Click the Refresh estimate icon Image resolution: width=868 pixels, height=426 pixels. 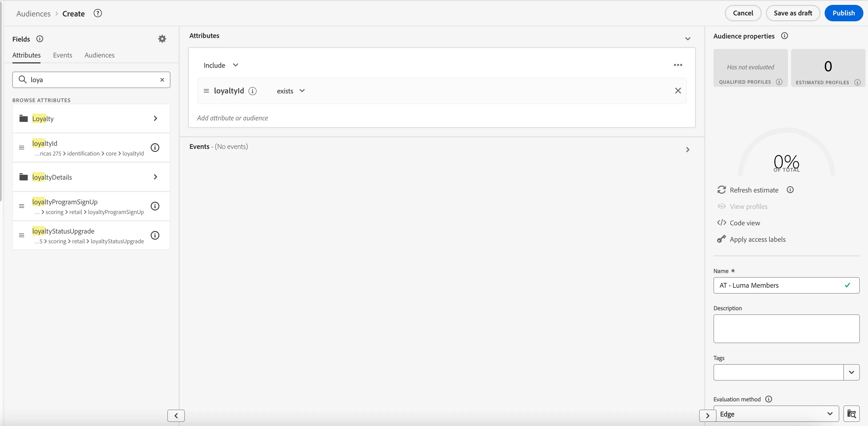coord(721,190)
